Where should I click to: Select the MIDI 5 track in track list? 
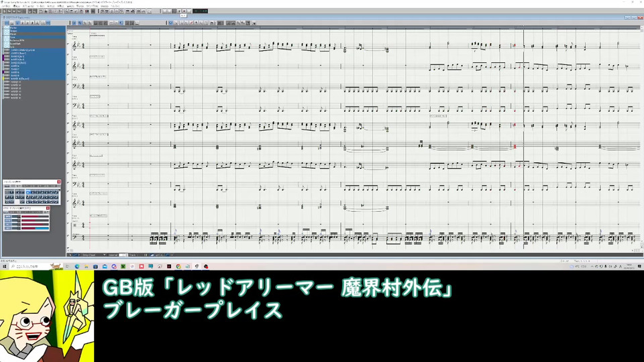coord(34,63)
